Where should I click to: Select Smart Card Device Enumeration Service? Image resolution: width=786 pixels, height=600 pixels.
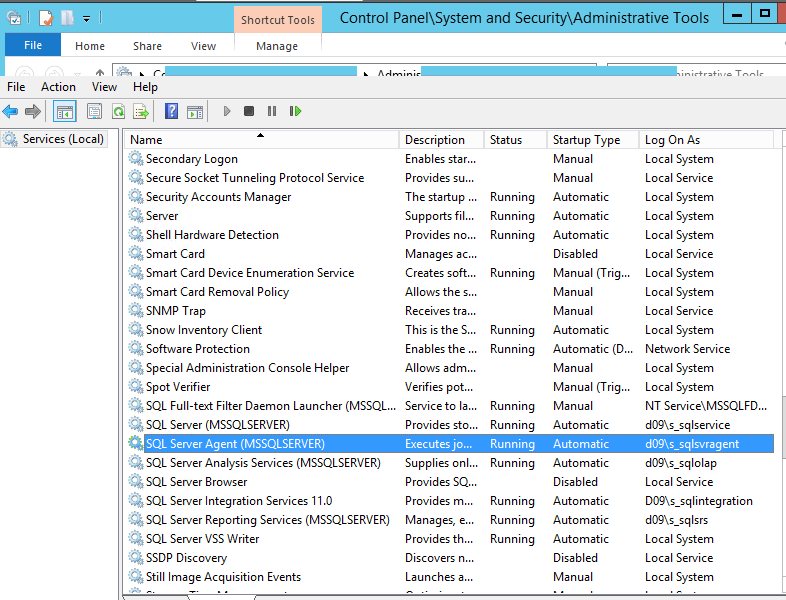pos(449,273)
